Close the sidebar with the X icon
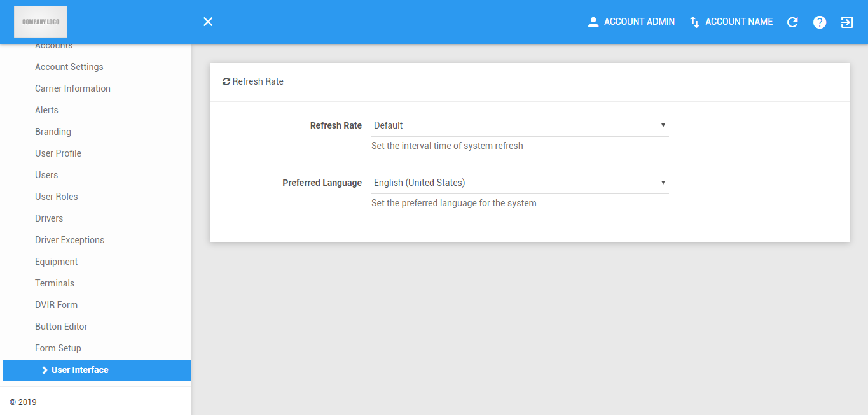This screenshot has width=868, height=415. coord(208,22)
